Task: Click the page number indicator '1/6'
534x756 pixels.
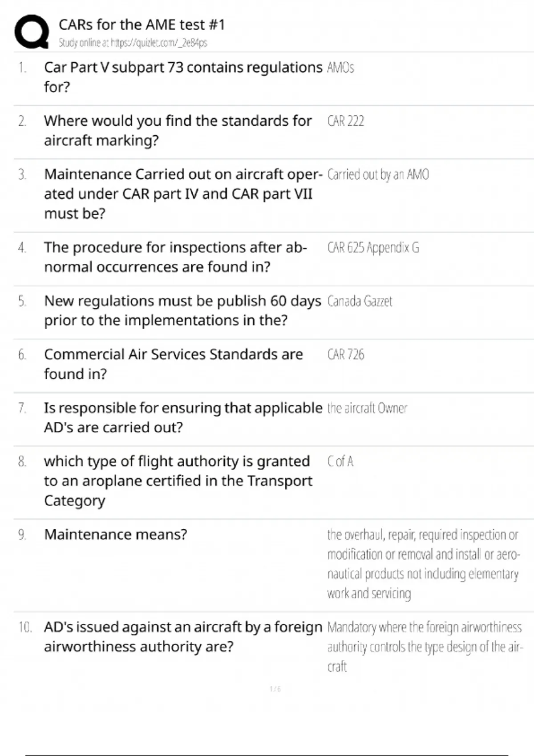Action: point(275,689)
